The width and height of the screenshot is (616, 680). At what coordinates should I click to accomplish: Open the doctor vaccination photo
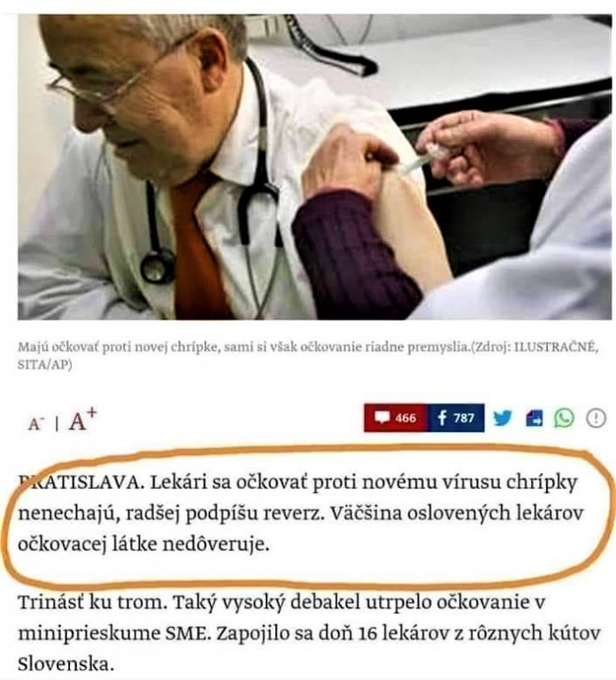pyautogui.click(x=315, y=167)
